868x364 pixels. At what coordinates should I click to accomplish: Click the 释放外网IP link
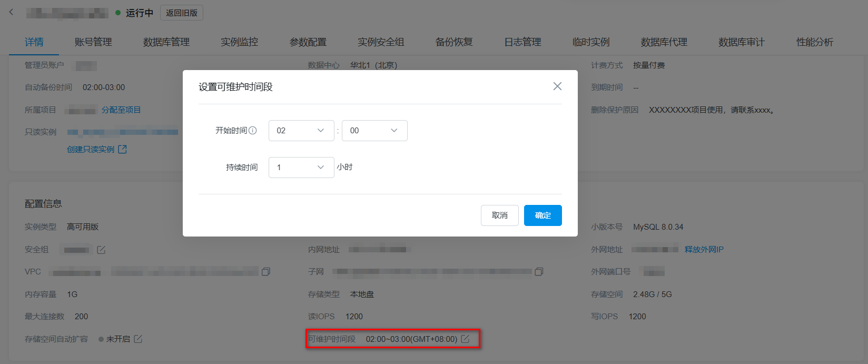click(x=704, y=250)
